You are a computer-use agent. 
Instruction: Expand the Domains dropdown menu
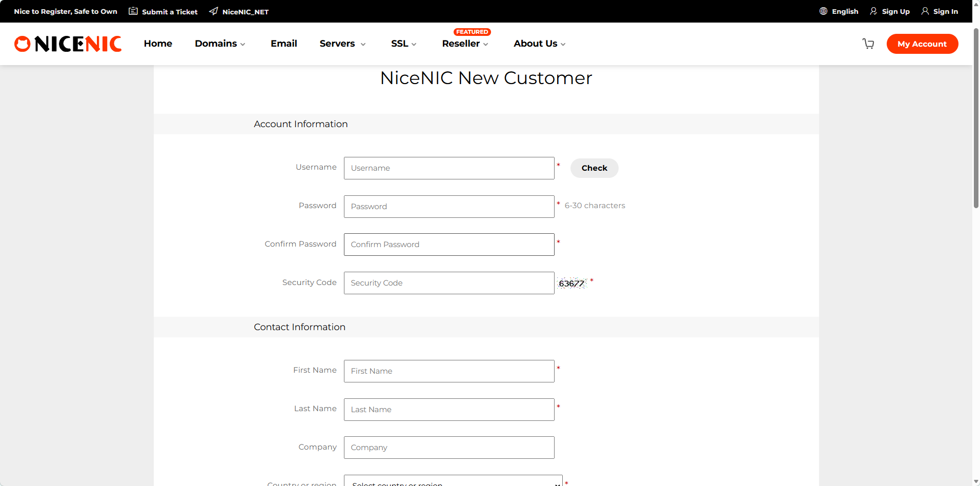tap(220, 44)
